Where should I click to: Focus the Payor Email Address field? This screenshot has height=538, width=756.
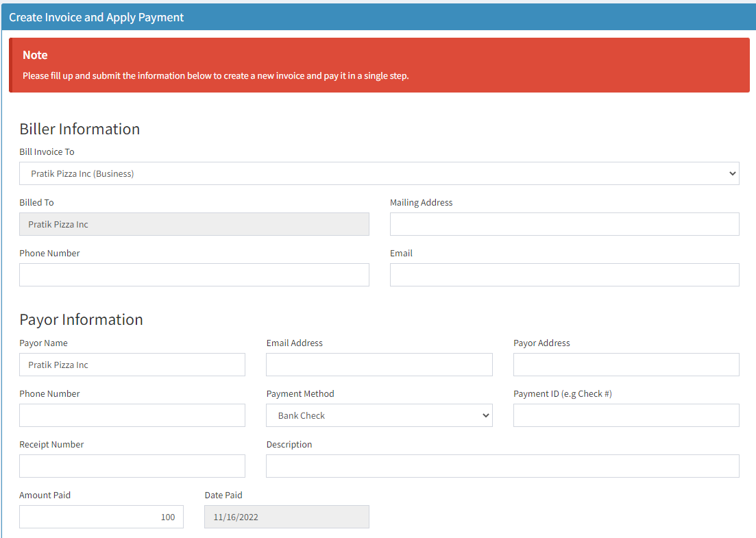click(379, 365)
